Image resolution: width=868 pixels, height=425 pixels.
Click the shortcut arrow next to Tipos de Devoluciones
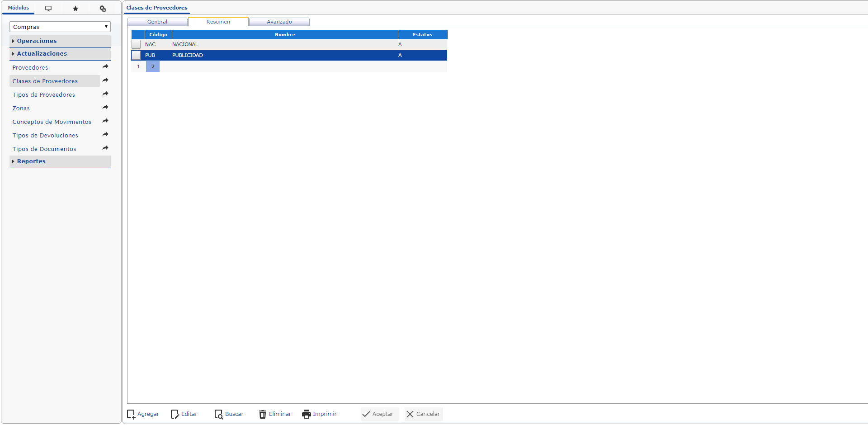105,135
